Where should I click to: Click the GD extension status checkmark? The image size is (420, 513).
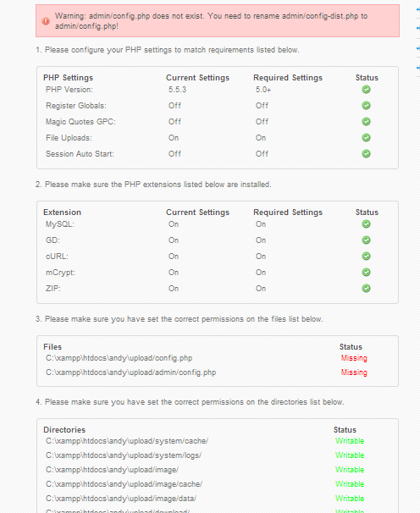[x=366, y=240]
